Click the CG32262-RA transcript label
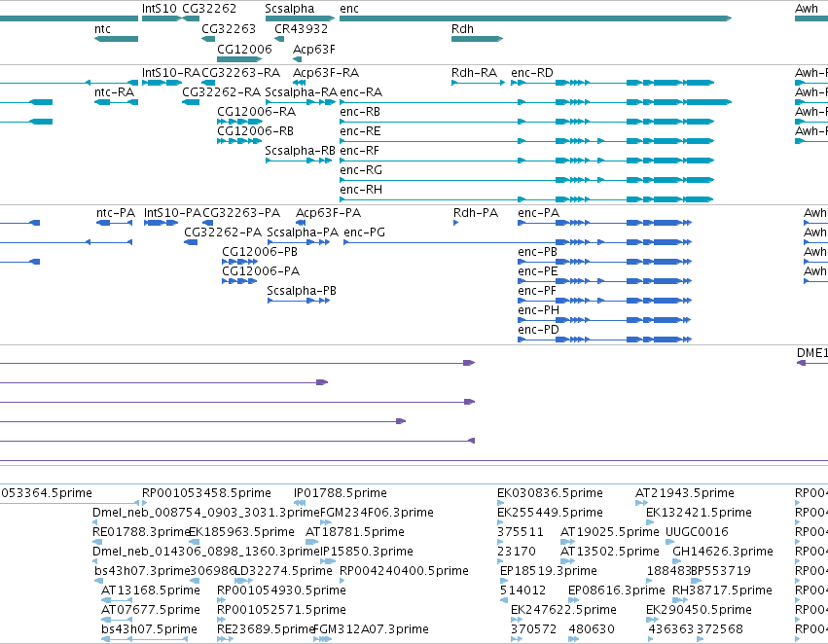The height and width of the screenshot is (644, 828). 221,91
